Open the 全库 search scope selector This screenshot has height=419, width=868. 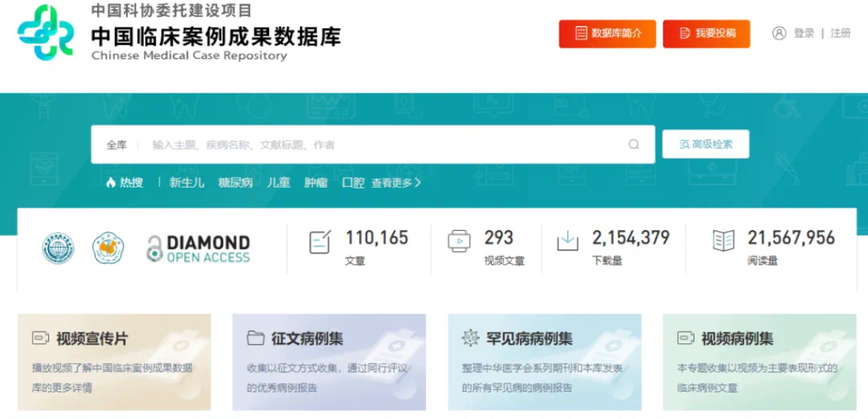(116, 145)
